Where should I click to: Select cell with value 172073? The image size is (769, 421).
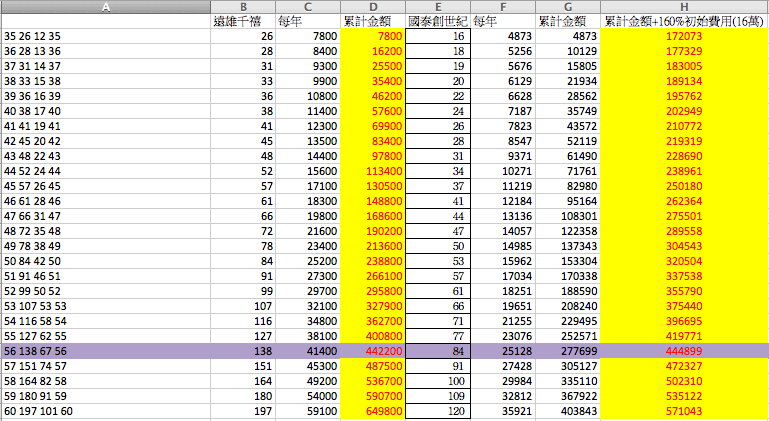point(684,36)
